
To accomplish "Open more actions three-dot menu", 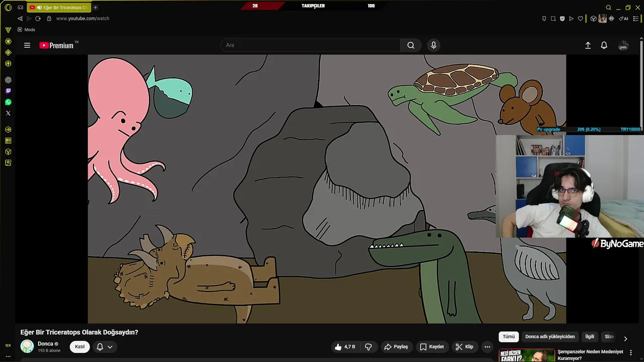I will click(x=487, y=346).
